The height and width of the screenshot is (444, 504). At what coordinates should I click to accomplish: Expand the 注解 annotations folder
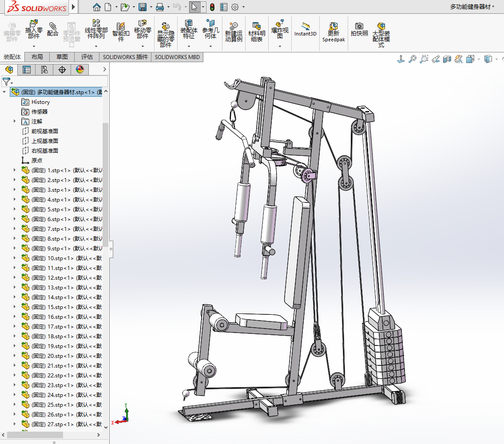click(15, 121)
